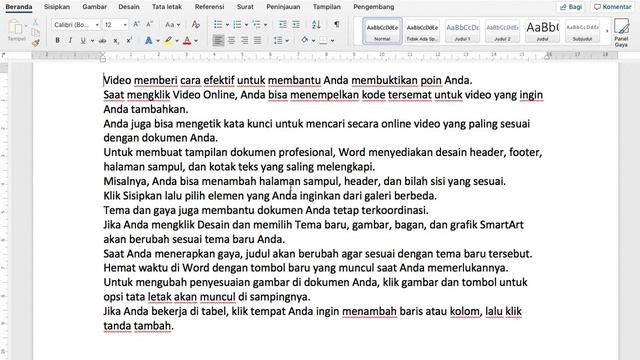The width and height of the screenshot is (640, 360).
Task: Switch to the Gambar tab
Action: (x=94, y=7)
